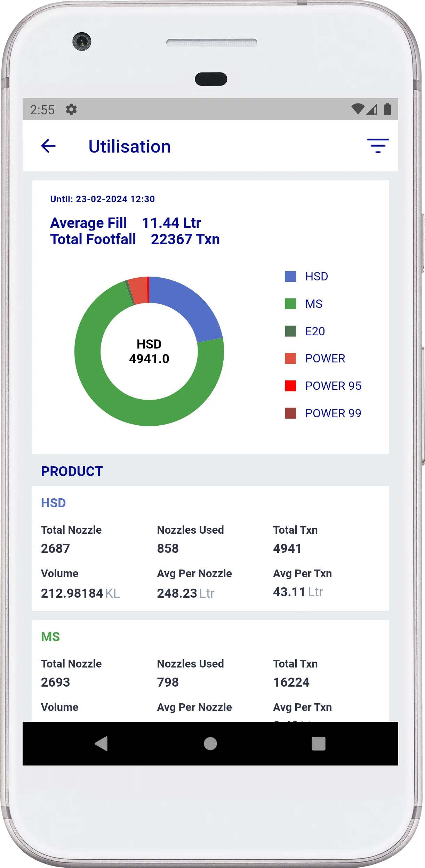Open the filter icon in header

[x=378, y=146]
